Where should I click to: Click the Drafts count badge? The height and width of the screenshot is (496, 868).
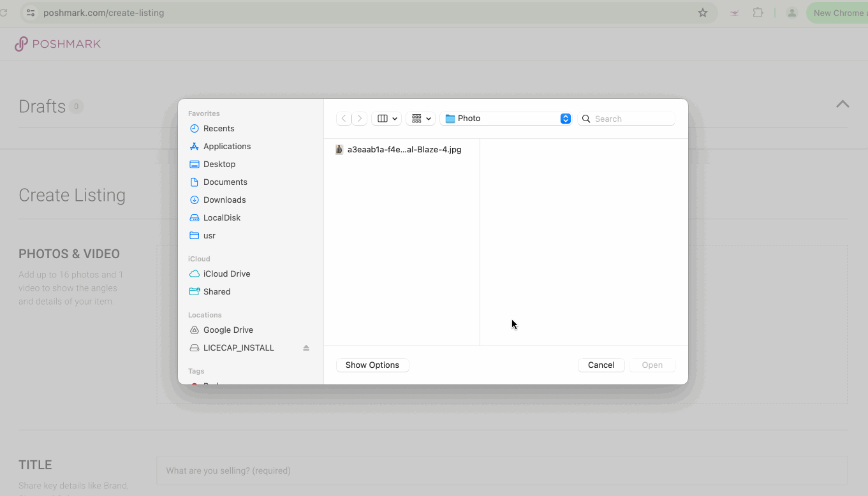pos(76,106)
